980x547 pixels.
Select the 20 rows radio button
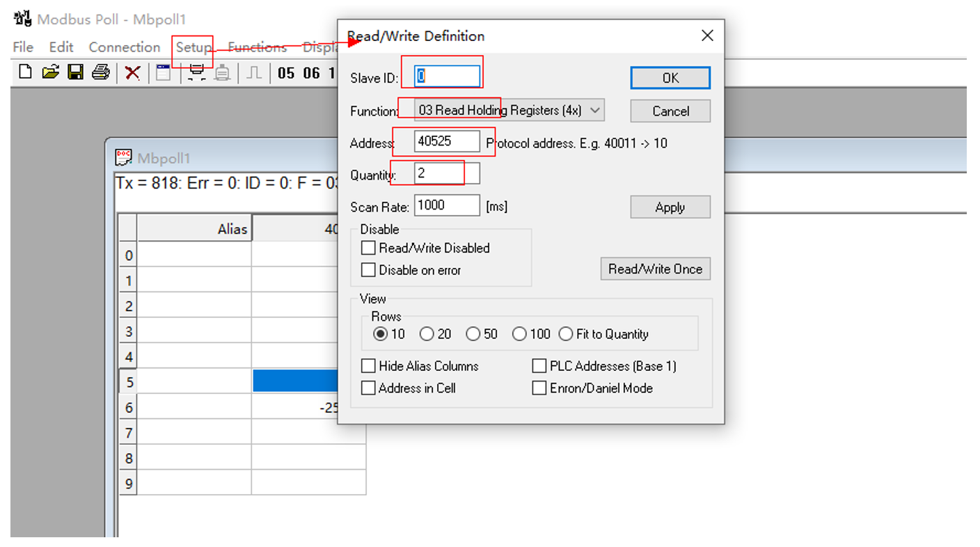pyautogui.click(x=427, y=334)
